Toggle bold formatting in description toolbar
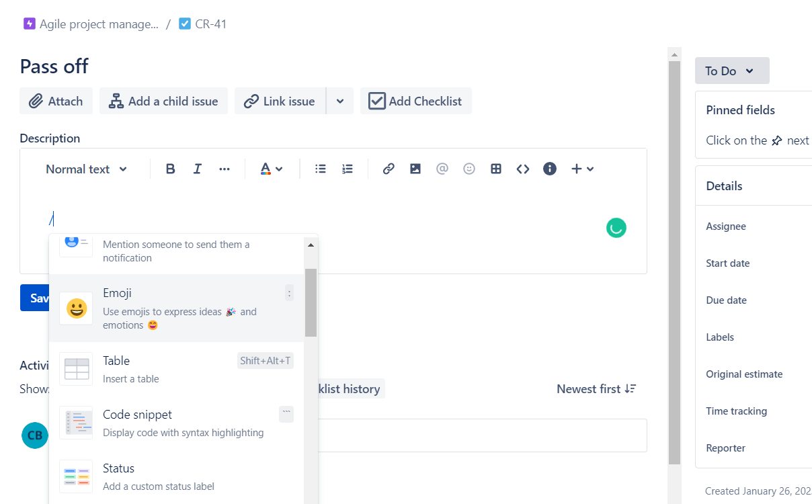 (x=170, y=169)
